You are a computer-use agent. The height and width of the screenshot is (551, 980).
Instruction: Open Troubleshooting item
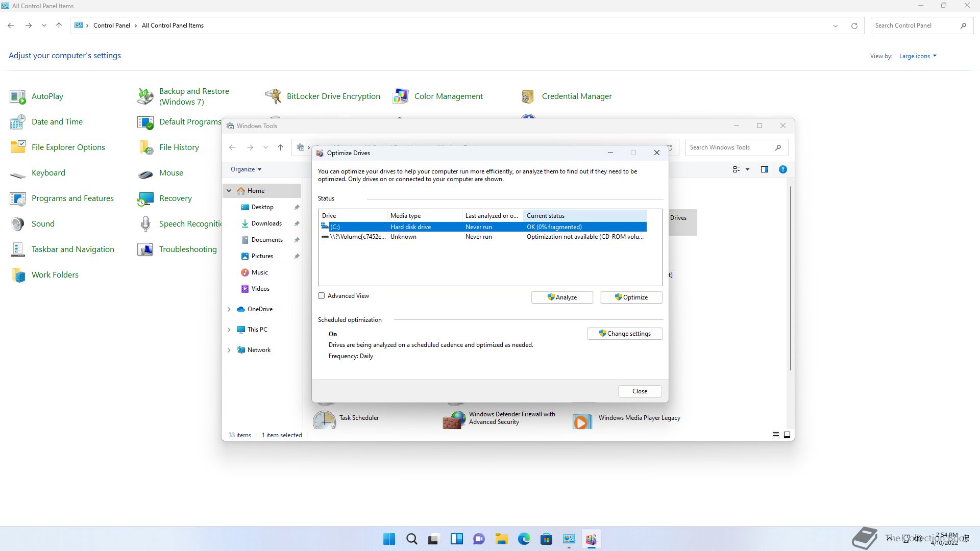(x=177, y=249)
